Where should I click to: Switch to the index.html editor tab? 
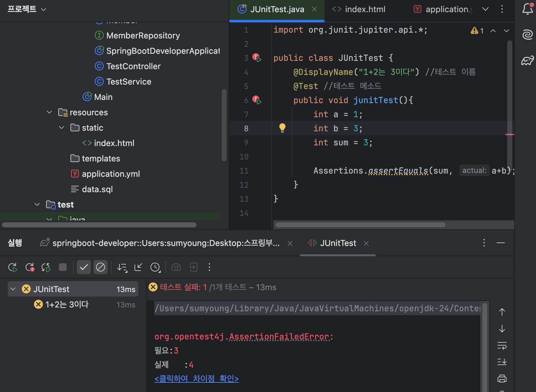(x=359, y=9)
